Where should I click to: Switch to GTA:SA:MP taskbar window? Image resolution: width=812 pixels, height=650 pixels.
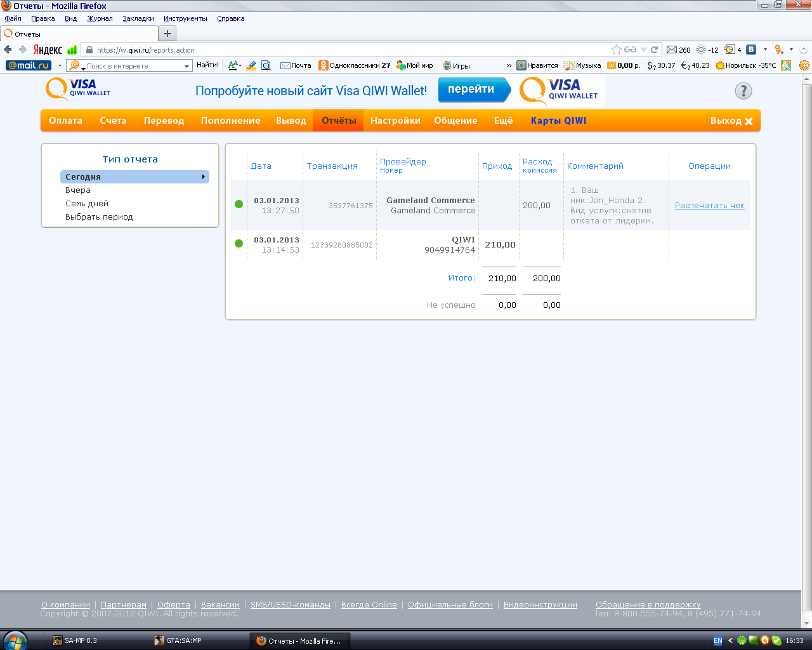[197, 640]
